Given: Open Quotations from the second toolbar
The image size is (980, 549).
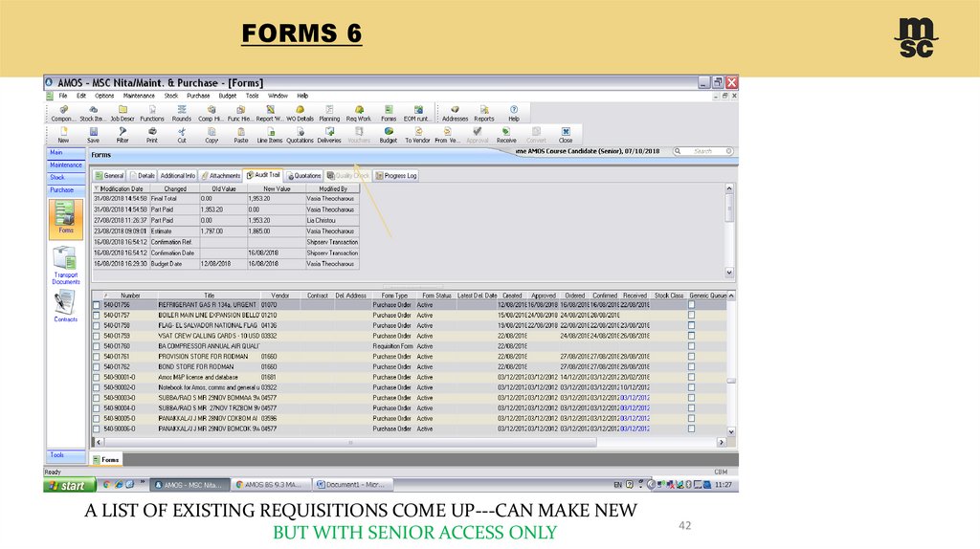Looking at the screenshot, I should tap(300, 135).
